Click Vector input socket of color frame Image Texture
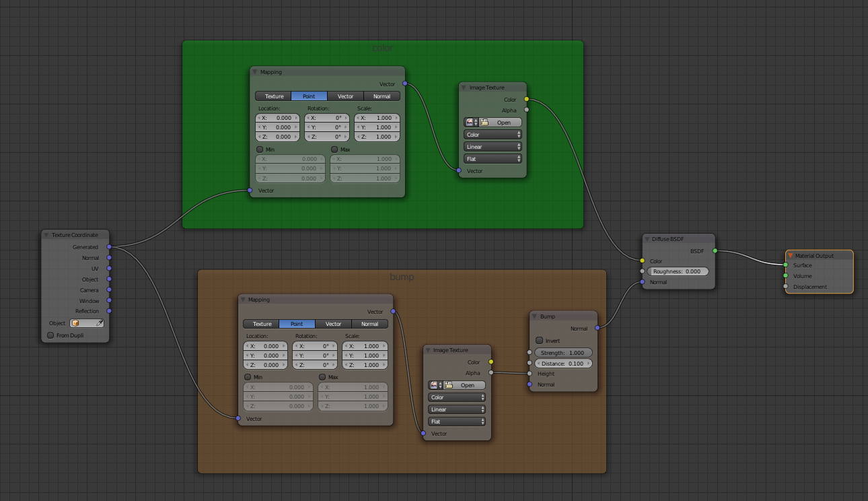This screenshot has width=868, height=501. click(460, 171)
